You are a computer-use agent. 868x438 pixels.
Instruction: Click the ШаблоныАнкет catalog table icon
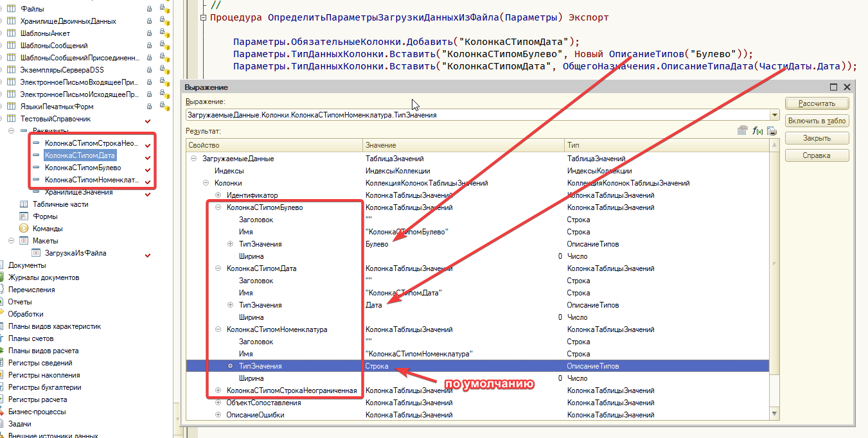pyautogui.click(x=11, y=33)
